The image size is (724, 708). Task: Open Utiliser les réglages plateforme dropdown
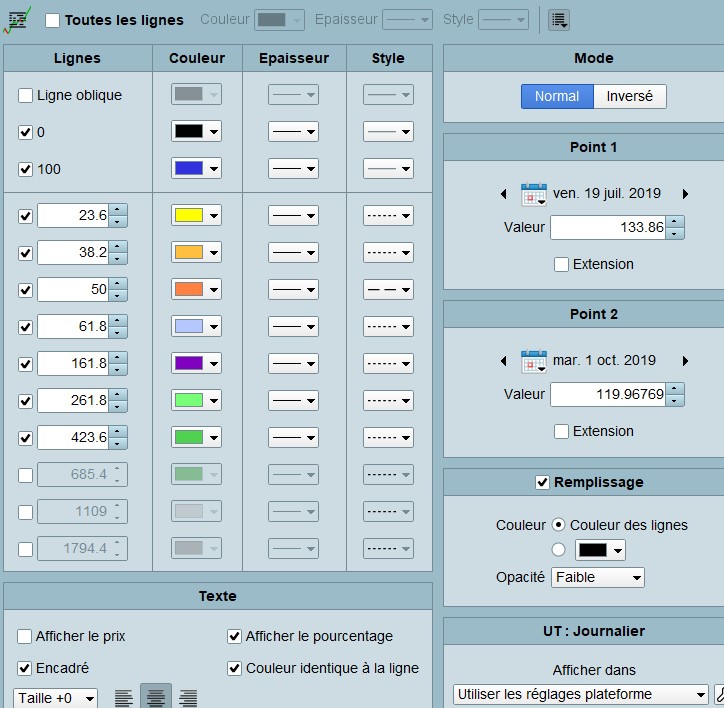(x=580, y=694)
